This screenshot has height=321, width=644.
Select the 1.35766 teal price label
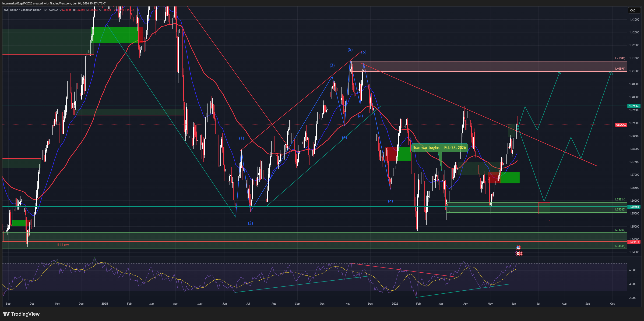pyautogui.click(x=634, y=207)
